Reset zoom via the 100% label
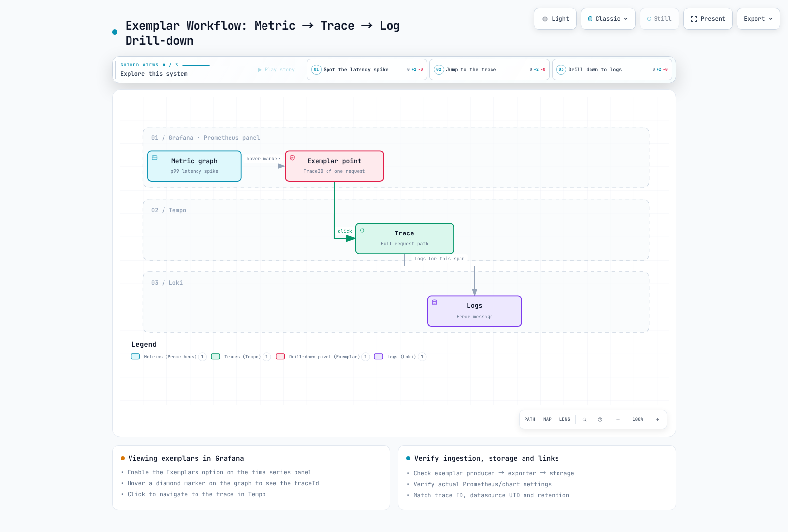Screen dimensions: 788x532 638,420
